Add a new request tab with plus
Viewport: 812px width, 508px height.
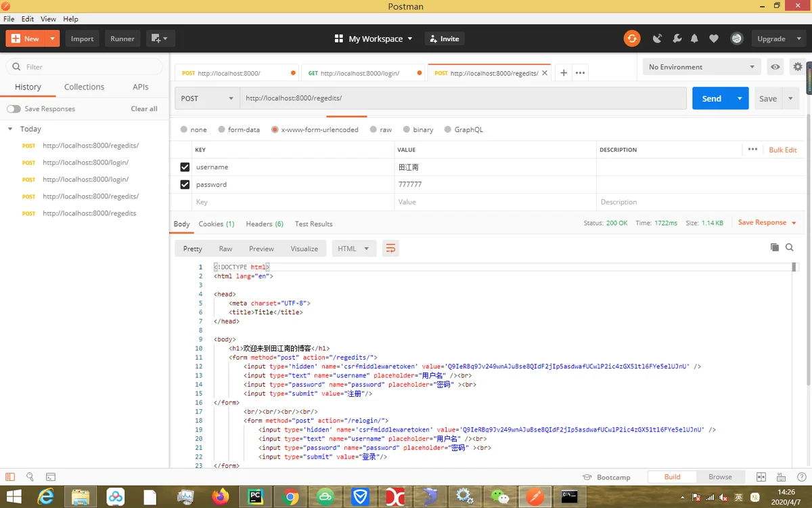[564, 73]
